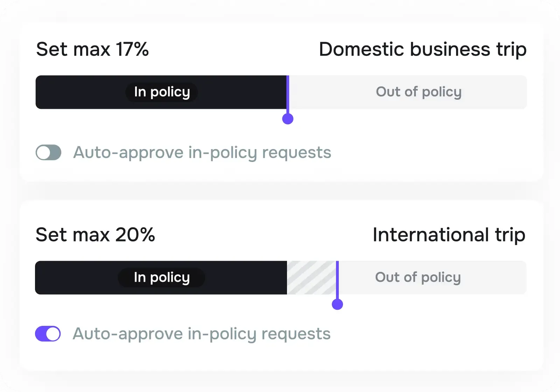This screenshot has width=560, height=392.
Task: Click Out of policy in the Domestic bar
Action: (419, 92)
